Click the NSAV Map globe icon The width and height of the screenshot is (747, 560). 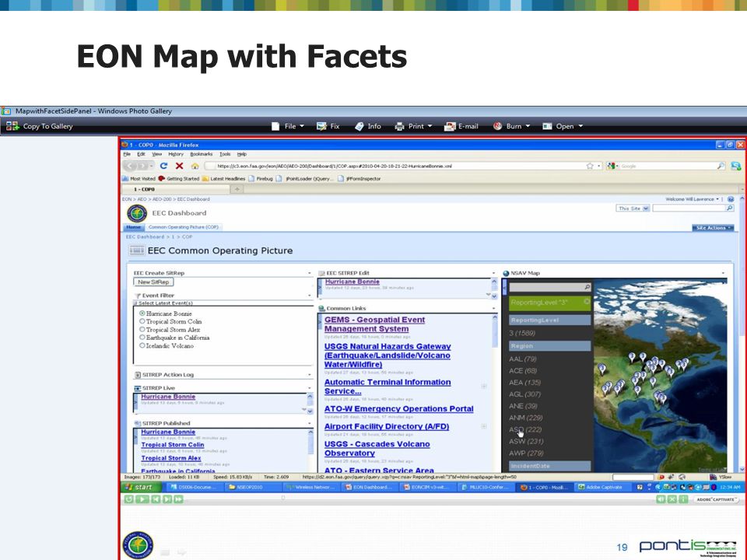[506, 273]
